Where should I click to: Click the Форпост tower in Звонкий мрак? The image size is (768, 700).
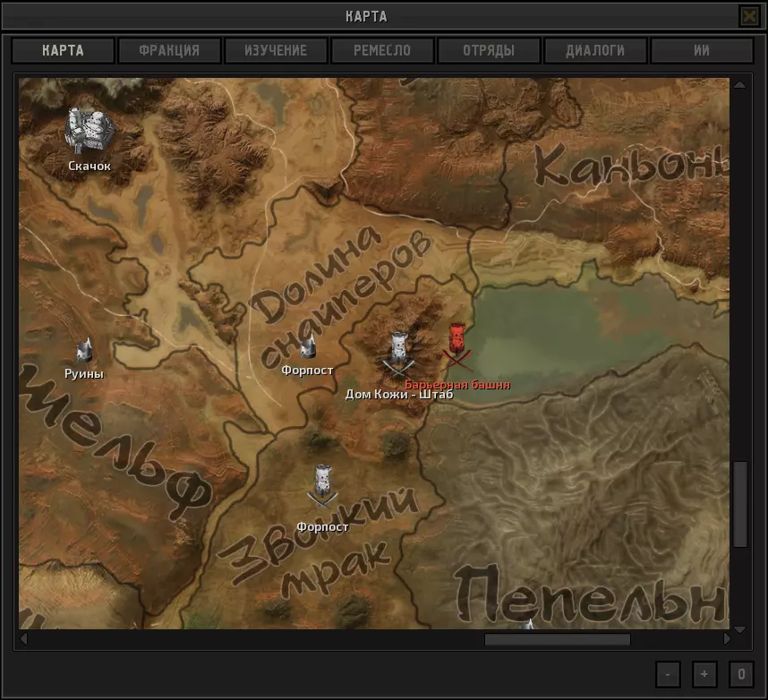322,487
